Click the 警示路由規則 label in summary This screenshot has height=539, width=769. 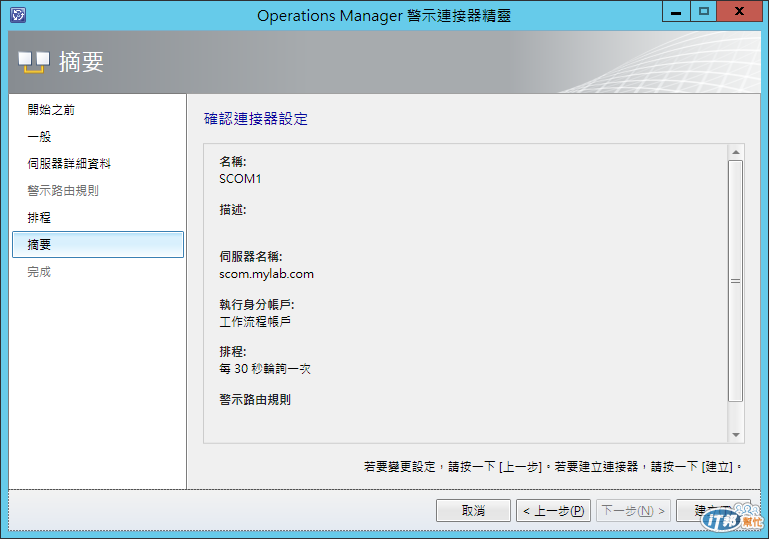click(255, 400)
